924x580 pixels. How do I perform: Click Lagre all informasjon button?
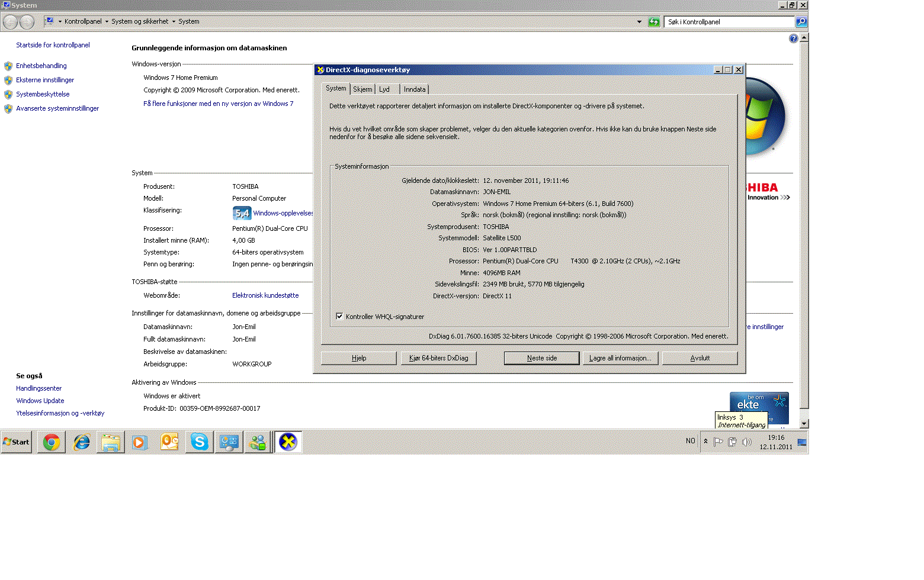click(x=620, y=358)
